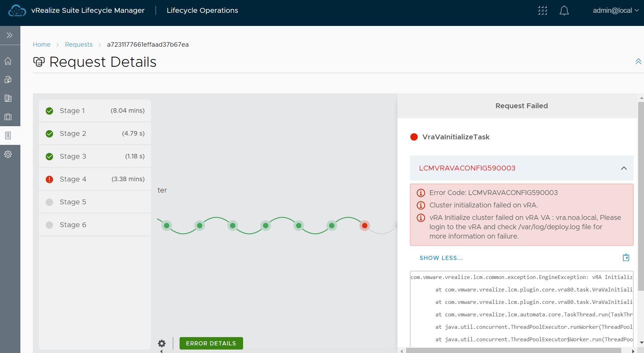The width and height of the screenshot is (644, 353).
Task: Click in the stack trace text box
Action: click(x=521, y=309)
